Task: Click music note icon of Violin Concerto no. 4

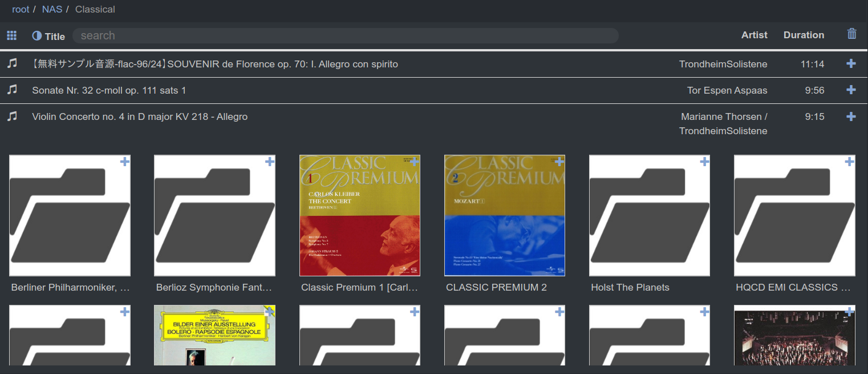Action: (x=12, y=116)
